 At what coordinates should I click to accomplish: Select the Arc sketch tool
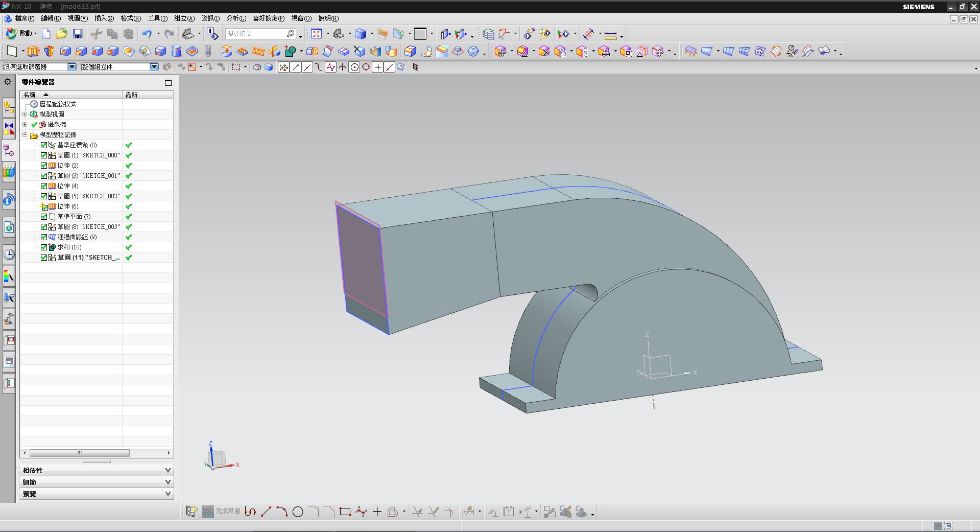282,512
